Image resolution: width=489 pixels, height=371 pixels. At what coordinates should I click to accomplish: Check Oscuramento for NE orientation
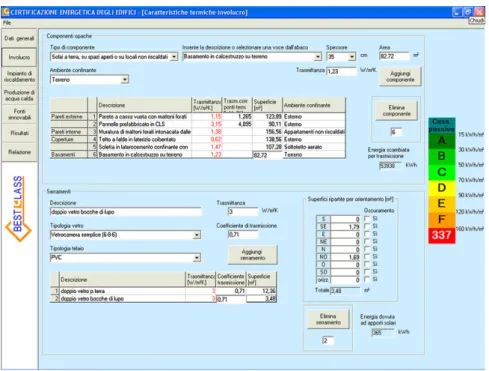coord(367,241)
